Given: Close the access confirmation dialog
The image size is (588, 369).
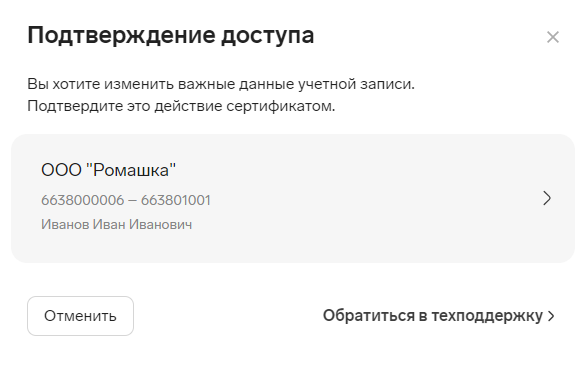Looking at the screenshot, I should pos(553,37).
